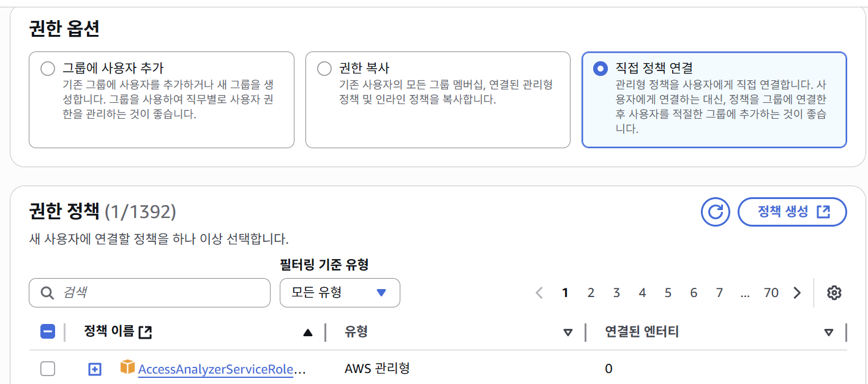This screenshot has width=868, height=384.
Task: Click the 정책 생성 button
Action: coord(793,212)
